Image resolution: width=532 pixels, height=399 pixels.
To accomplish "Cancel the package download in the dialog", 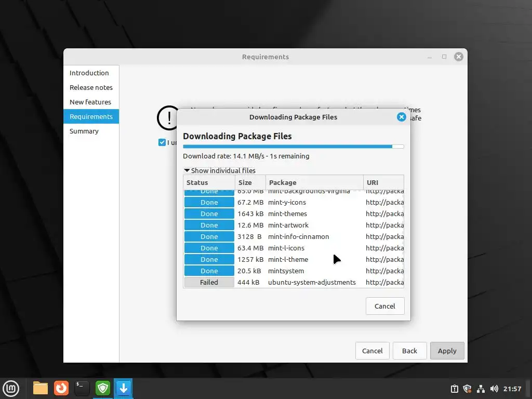I will click(385, 306).
